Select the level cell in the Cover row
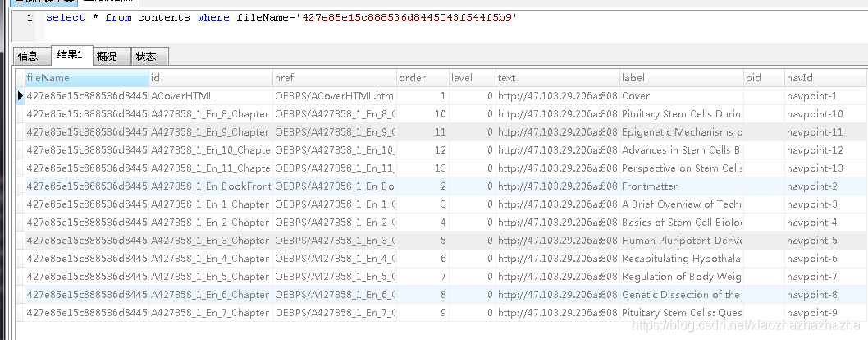This screenshot has height=340, width=868. click(x=473, y=96)
